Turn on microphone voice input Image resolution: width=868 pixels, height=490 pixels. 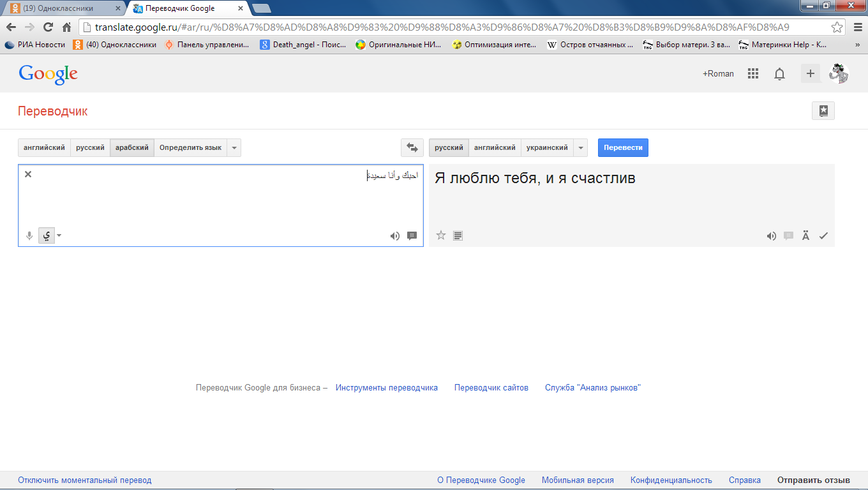point(29,235)
